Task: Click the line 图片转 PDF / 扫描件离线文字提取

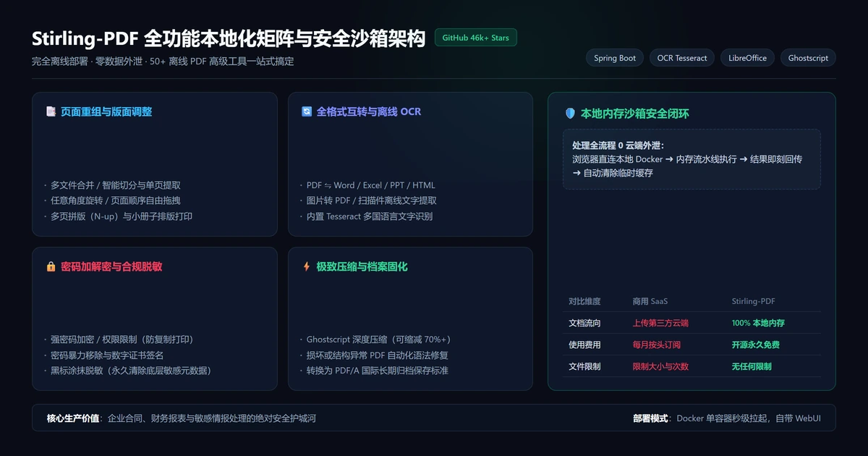Action: tap(372, 200)
